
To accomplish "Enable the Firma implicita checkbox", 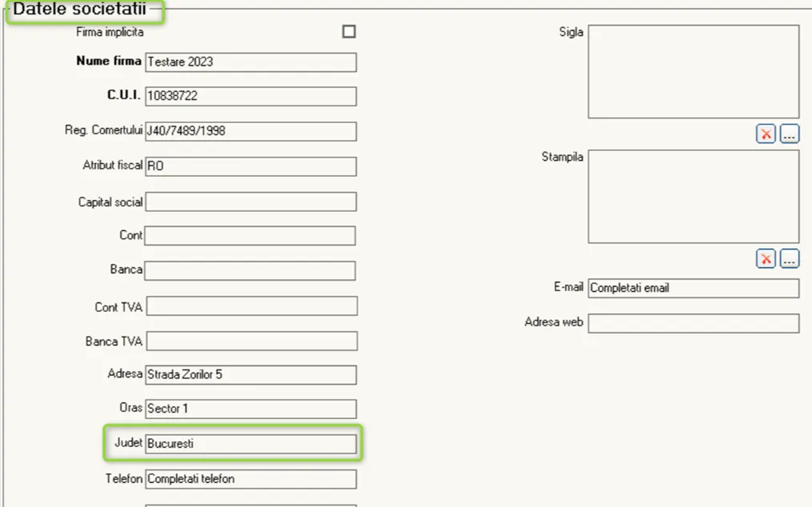I will coord(349,32).
